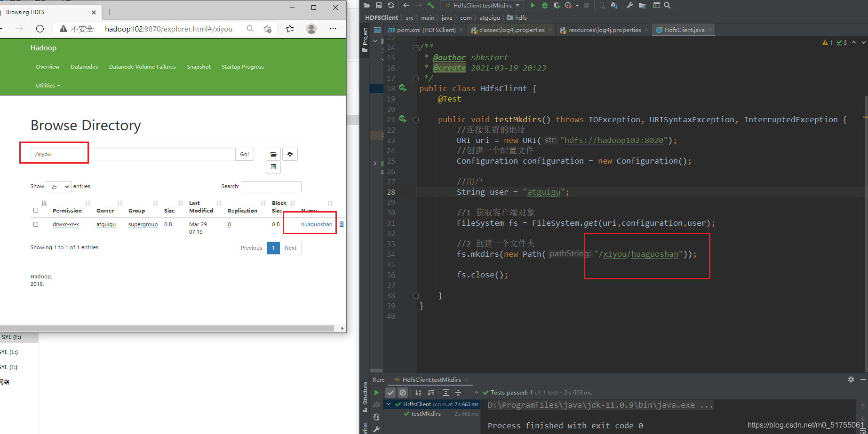Check the select-all checkbox in table header
Screen dimensions: 868x434
click(x=36, y=210)
